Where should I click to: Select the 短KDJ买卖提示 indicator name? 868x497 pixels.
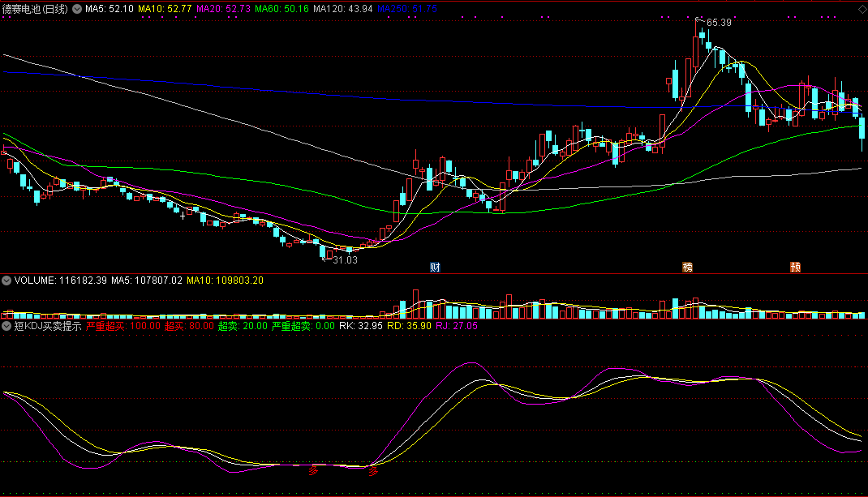48,326
